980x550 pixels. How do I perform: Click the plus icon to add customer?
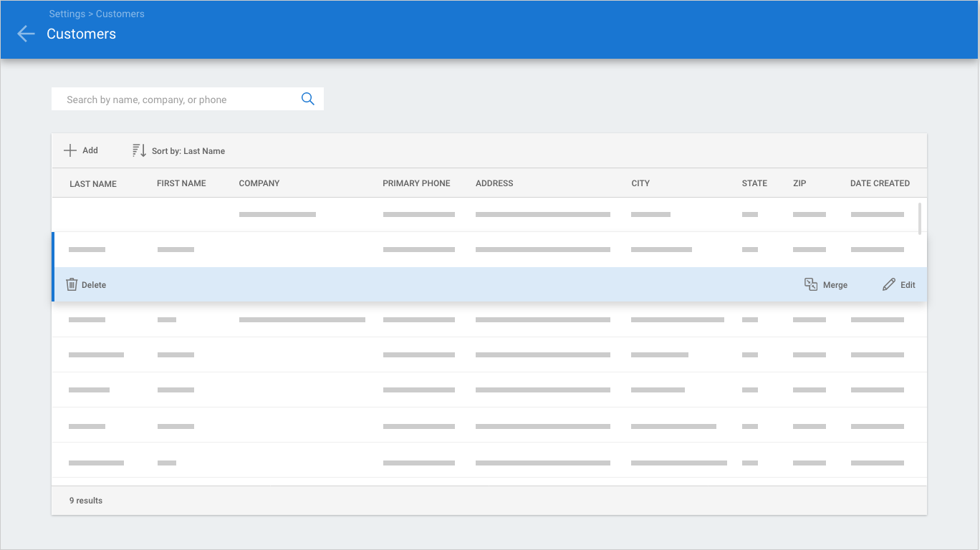tap(70, 150)
